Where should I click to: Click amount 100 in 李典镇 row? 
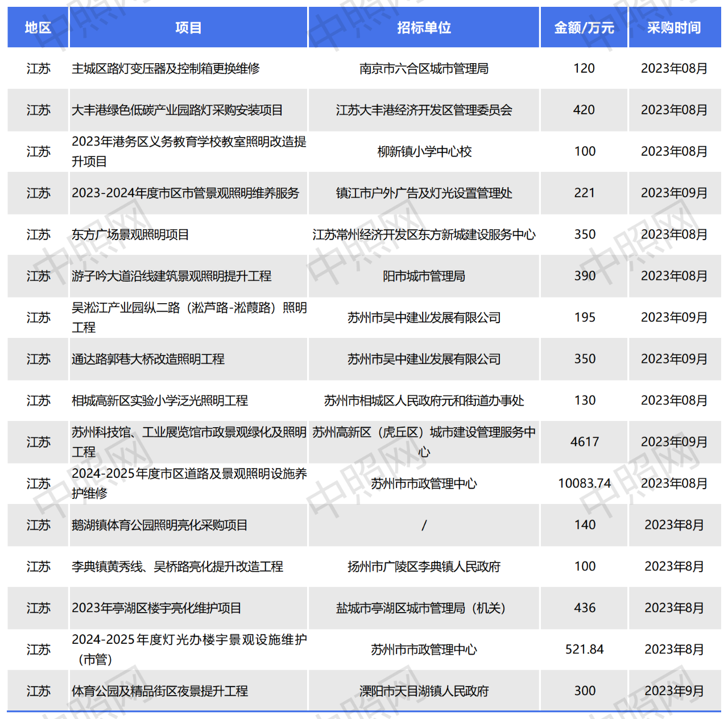(x=585, y=567)
